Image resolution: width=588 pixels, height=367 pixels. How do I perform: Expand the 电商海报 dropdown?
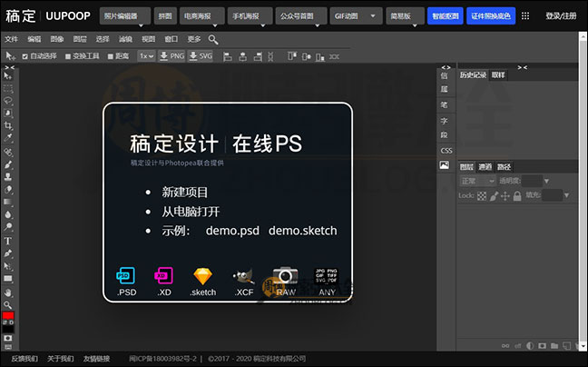tap(202, 16)
